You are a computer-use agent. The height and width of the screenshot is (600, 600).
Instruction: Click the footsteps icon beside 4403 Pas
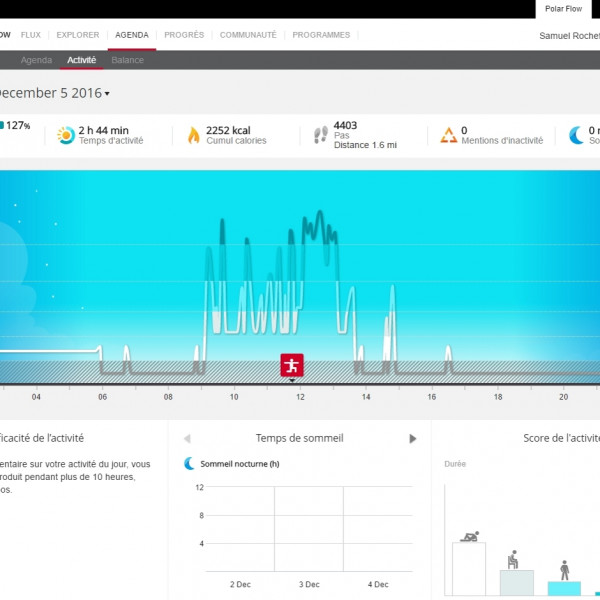[321, 135]
